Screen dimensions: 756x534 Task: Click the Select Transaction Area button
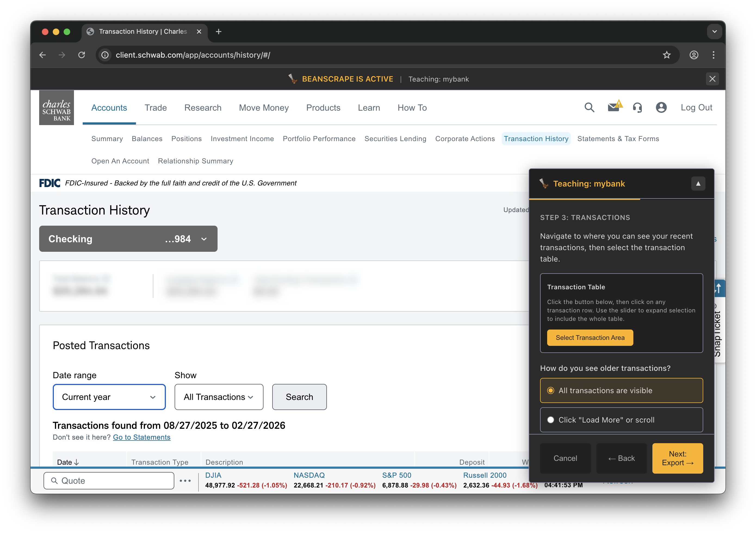pos(590,337)
